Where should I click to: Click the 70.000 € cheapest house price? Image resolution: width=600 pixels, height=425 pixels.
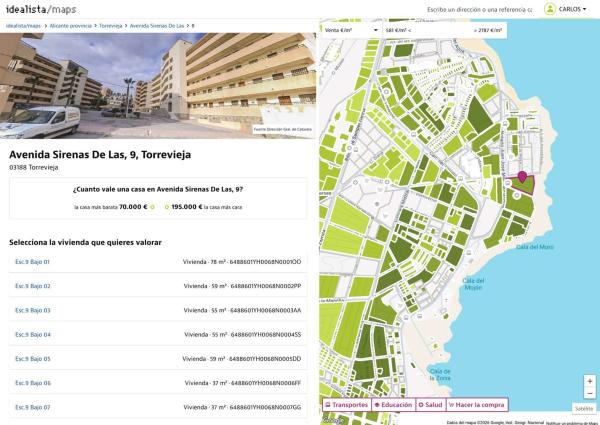click(x=133, y=207)
